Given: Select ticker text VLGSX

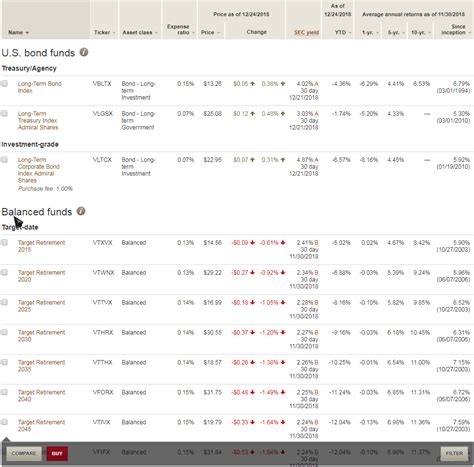Looking at the screenshot, I should pyautogui.click(x=103, y=113).
